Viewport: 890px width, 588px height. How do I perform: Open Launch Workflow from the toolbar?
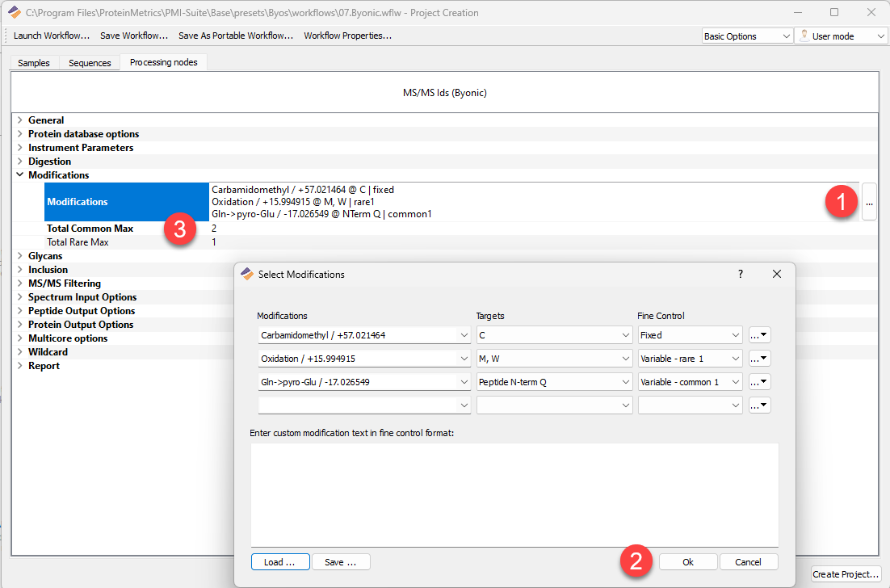tap(52, 36)
